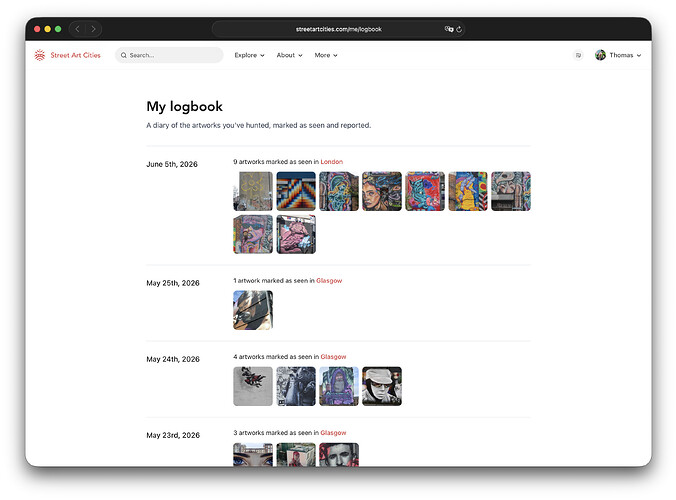
Task: Click the translate icon in address bar
Action: click(449, 29)
